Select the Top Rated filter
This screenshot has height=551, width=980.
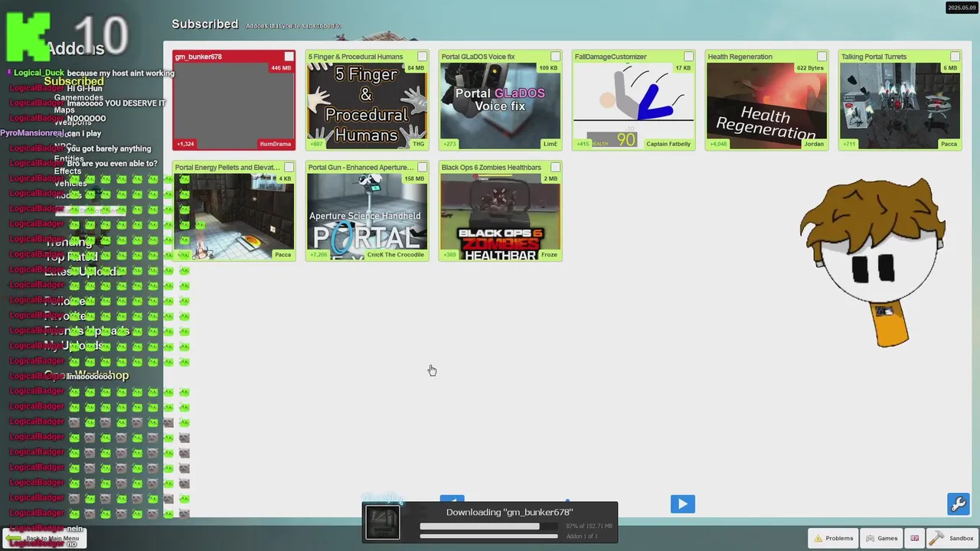(70, 257)
